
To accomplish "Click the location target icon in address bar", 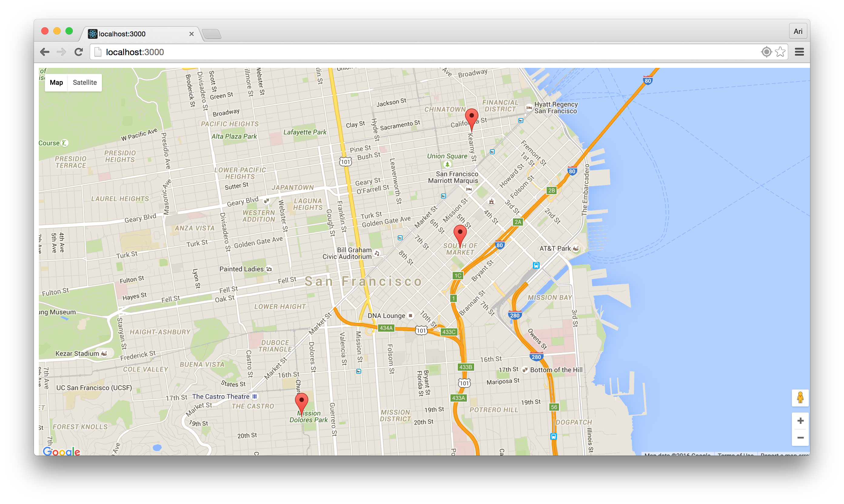I will pyautogui.click(x=766, y=52).
